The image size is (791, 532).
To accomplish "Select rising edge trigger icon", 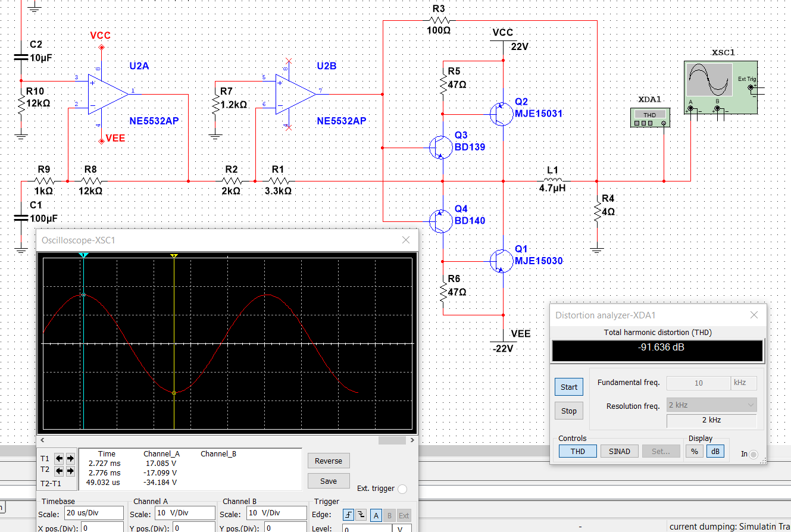I will click(x=349, y=515).
